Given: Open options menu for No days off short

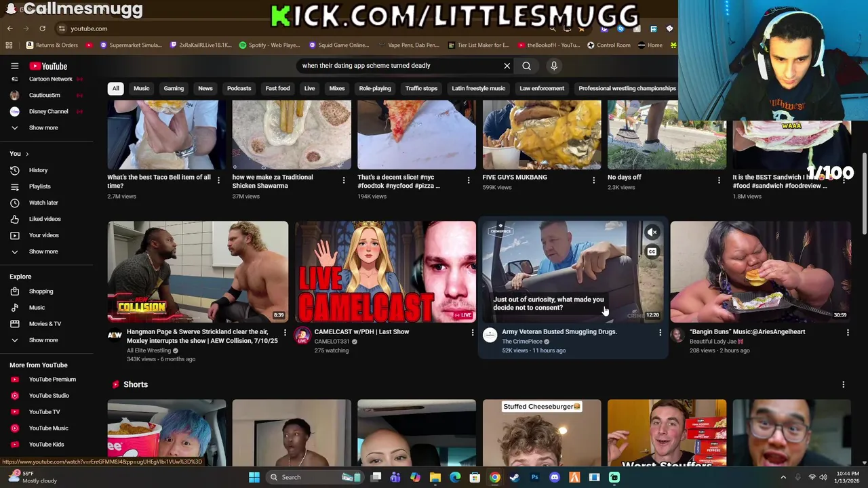Looking at the screenshot, I should (x=719, y=180).
